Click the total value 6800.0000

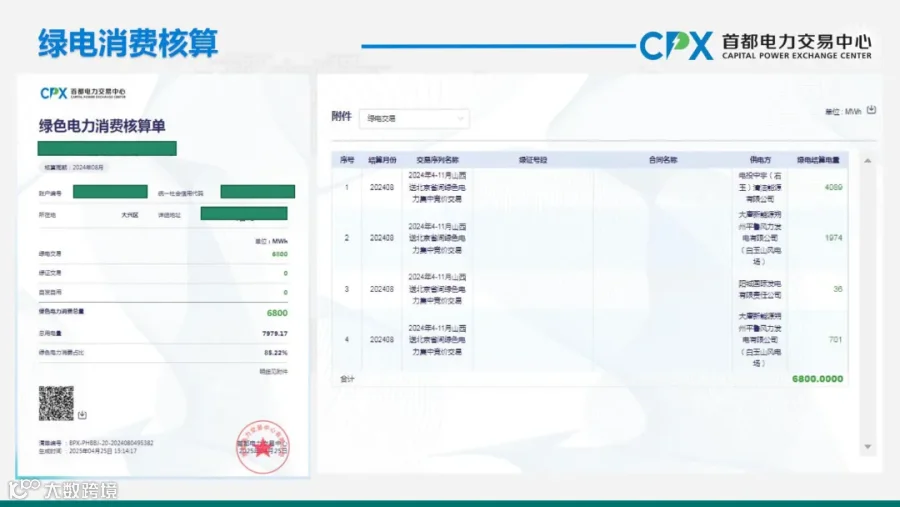point(817,379)
